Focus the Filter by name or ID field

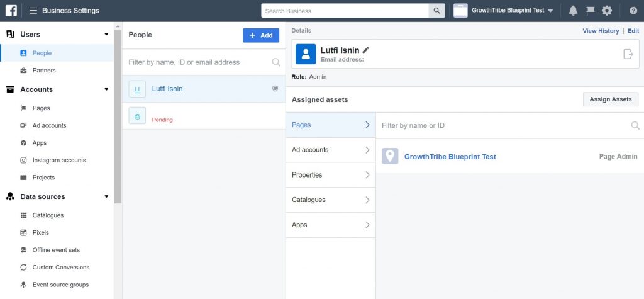click(509, 125)
